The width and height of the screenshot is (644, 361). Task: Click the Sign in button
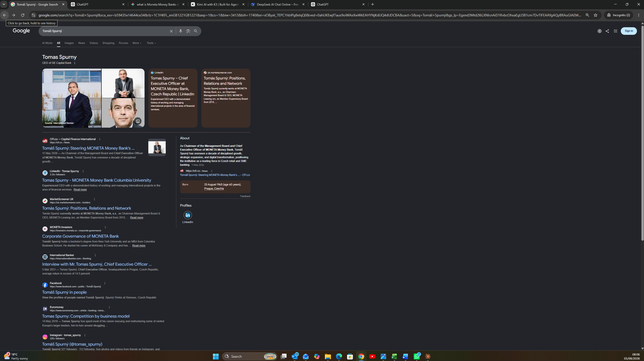(x=629, y=31)
